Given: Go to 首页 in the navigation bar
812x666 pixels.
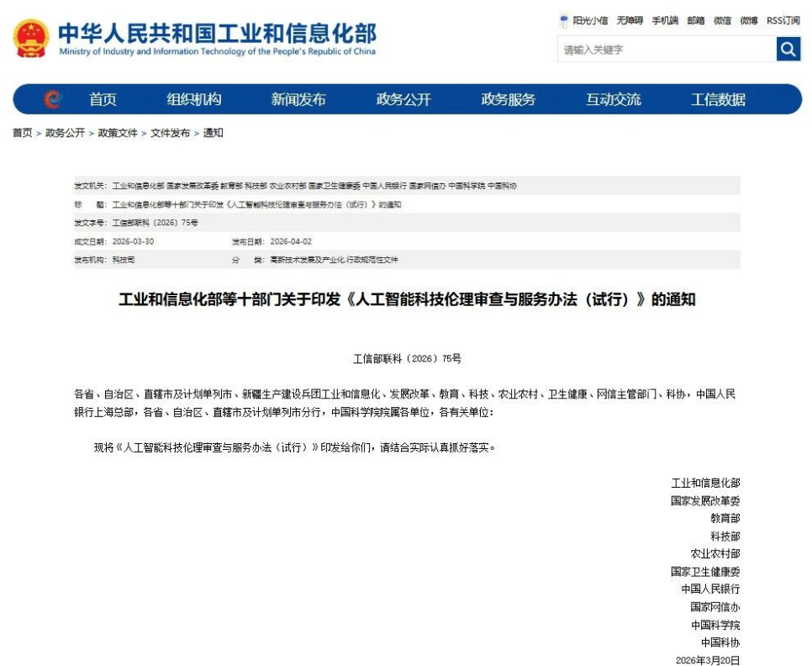Looking at the screenshot, I should (x=103, y=98).
